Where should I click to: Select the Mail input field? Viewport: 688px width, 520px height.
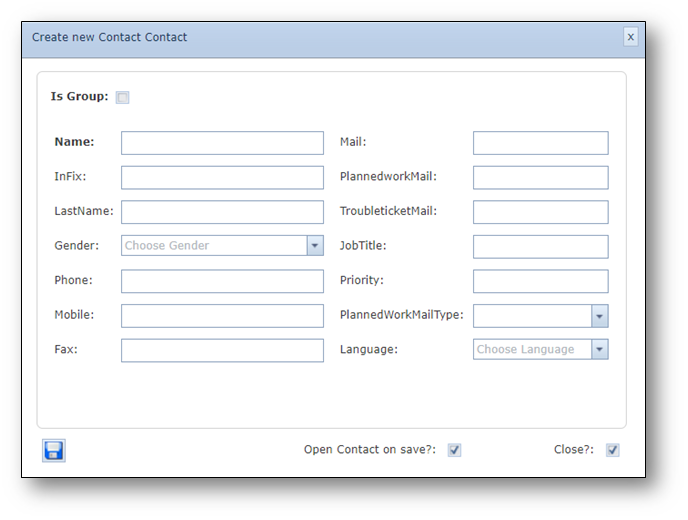click(540, 143)
